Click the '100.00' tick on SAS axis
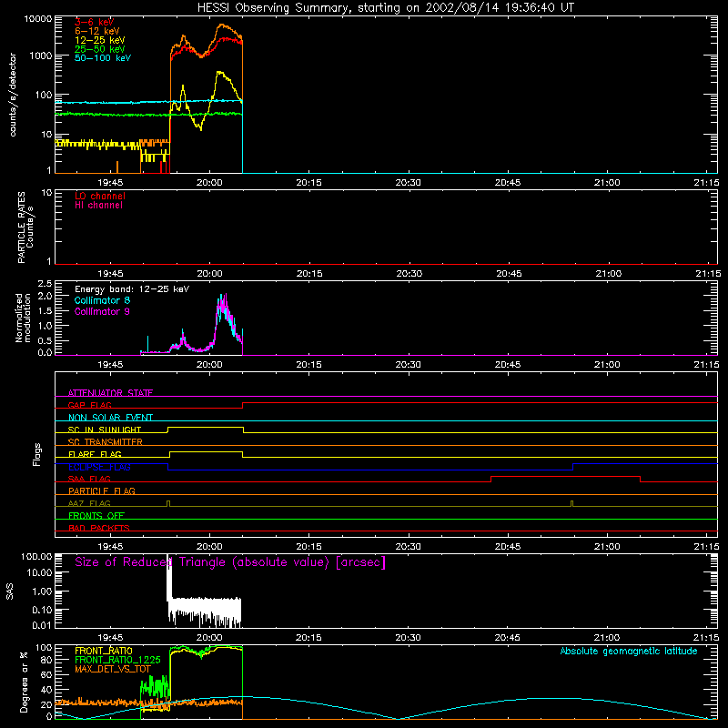Image resolution: width=728 pixels, height=728 pixels. click(36, 556)
